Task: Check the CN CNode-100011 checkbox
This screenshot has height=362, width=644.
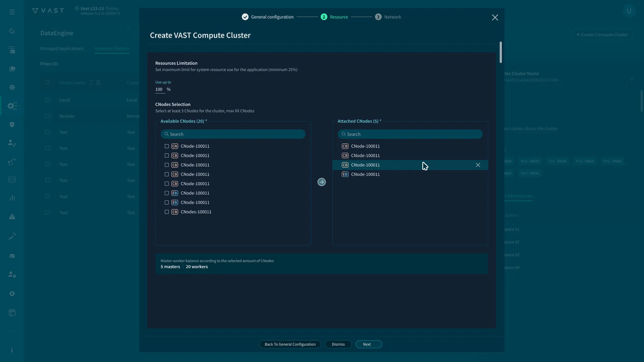Action: (x=167, y=146)
